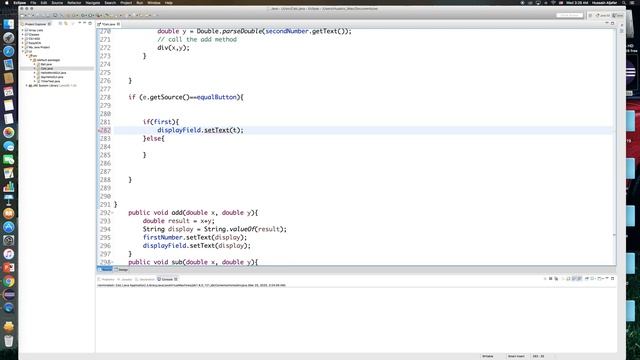Switch to the Problems tab
This screenshot has height=360, width=640.
pos(107,279)
